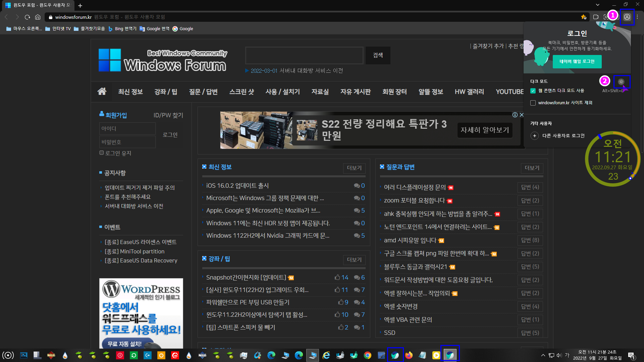Open the browser profile account icon
This screenshot has width=644, height=362.
tap(627, 17)
